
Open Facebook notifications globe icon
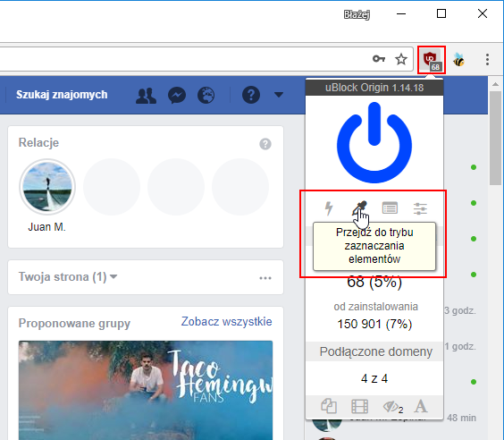coord(206,95)
